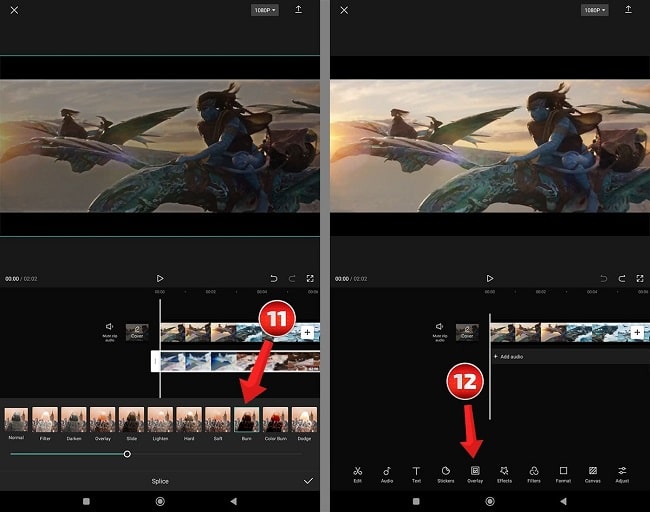The image size is (650, 512).
Task: Select the Lighten blend mode
Action: [x=160, y=423]
